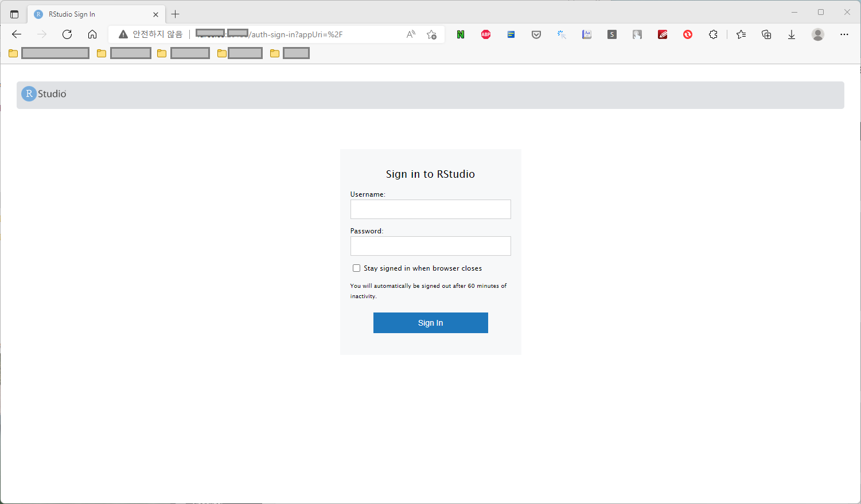This screenshot has height=504, width=861.
Task: Open the Favorites list
Action: (741, 34)
